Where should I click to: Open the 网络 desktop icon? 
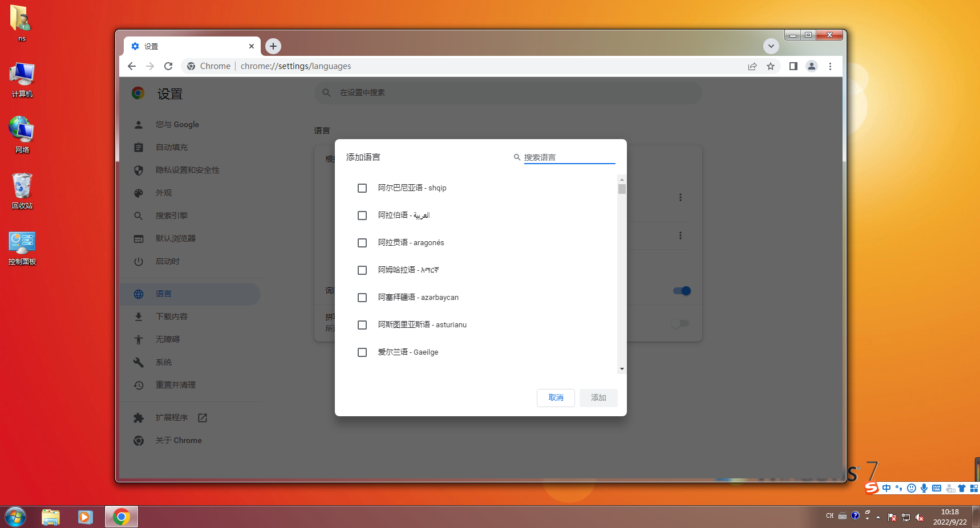click(22, 135)
